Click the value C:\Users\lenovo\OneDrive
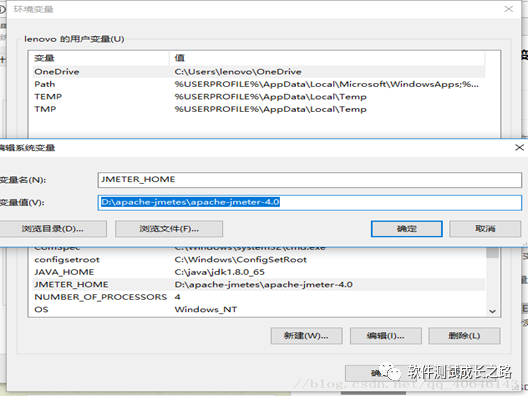The height and width of the screenshot is (396, 528). [x=238, y=72]
